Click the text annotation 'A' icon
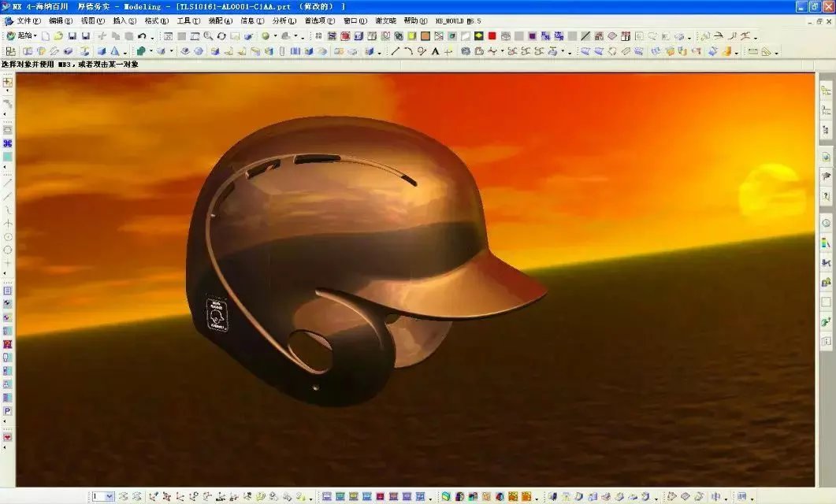The image size is (836, 504). point(435,52)
